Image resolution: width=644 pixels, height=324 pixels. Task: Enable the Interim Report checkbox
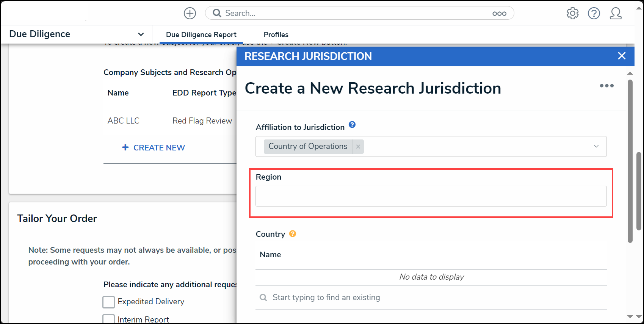[x=109, y=319]
